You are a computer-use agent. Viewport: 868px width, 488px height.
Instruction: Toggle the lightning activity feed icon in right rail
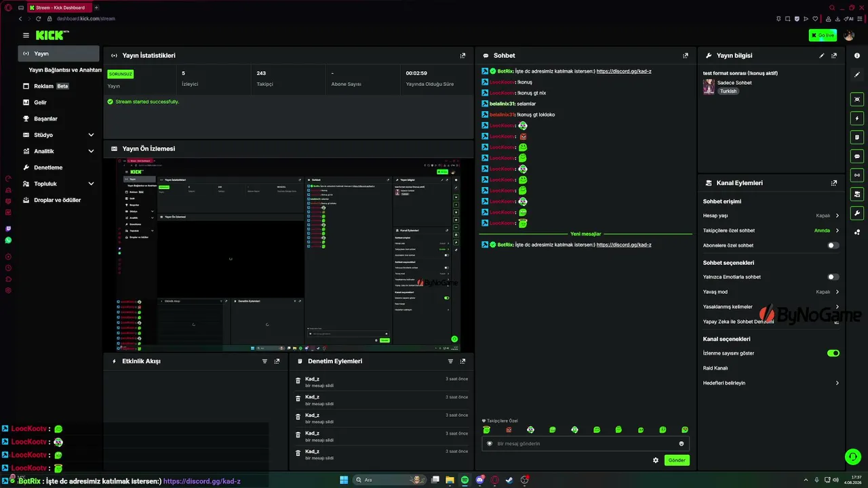tap(857, 118)
